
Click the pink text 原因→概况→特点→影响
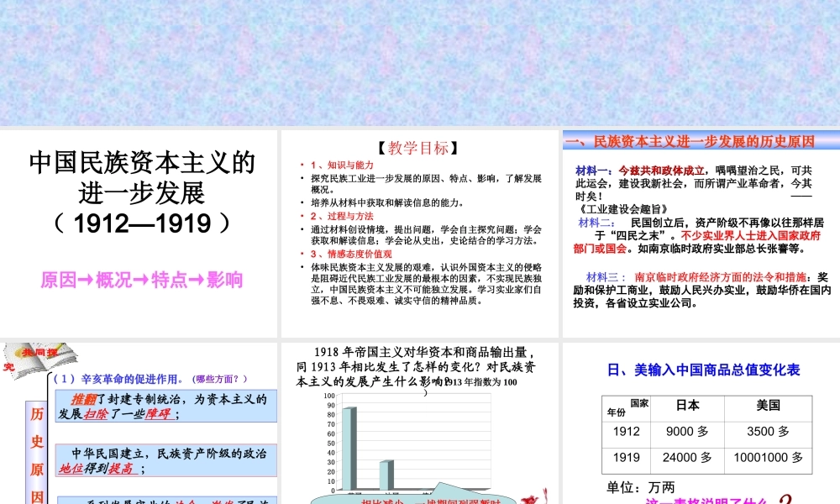[x=142, y=280]
